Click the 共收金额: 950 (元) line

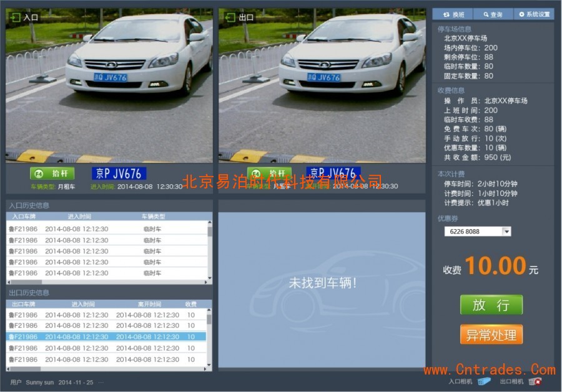point(478,157)
